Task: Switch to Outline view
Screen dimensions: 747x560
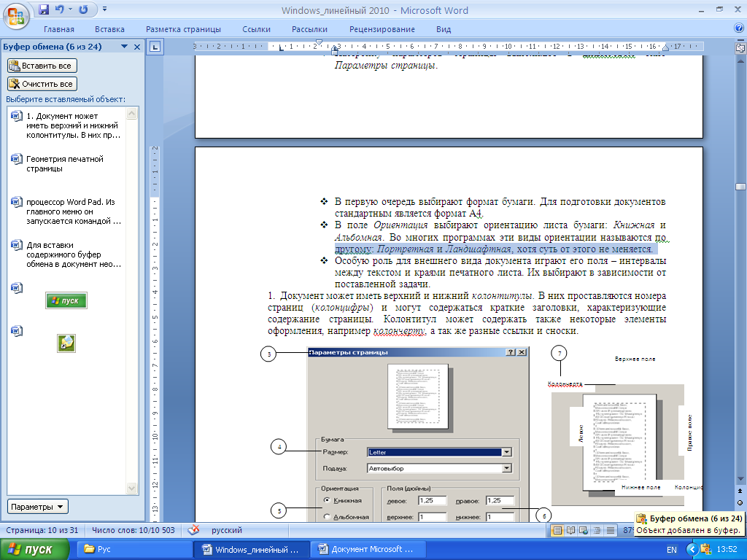Action: (x=597, y=530)
